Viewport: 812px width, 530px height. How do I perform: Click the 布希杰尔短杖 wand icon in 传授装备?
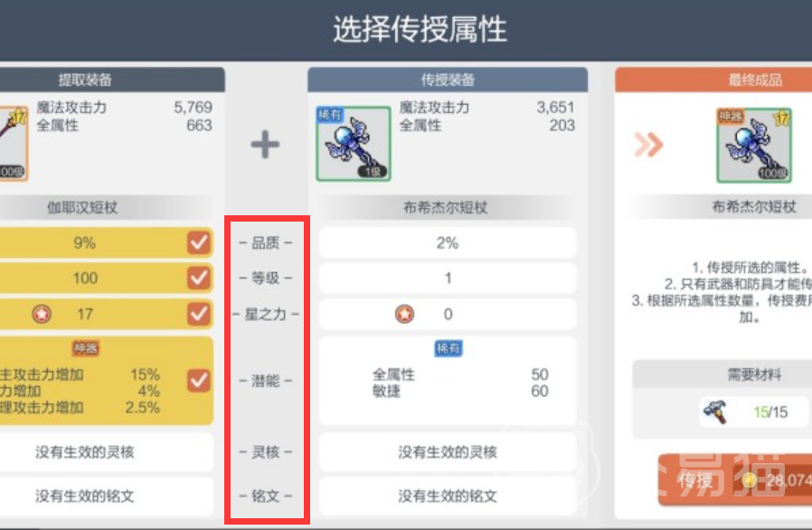[x=354, y=144]
